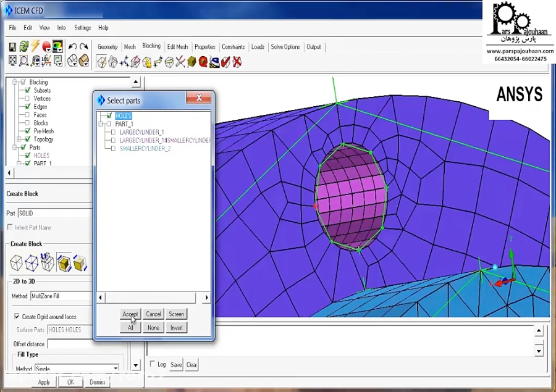The image size is (556, 392).
Task: Open the Settings menu
Action: [83, 28]
